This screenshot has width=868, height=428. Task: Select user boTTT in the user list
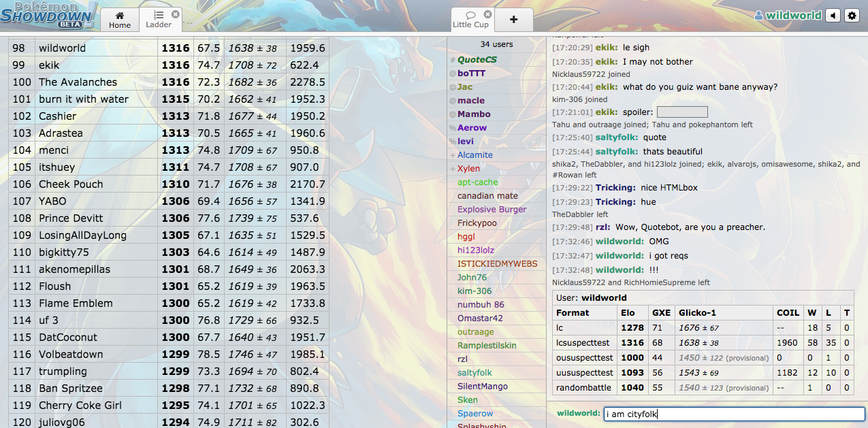(471, 73)
